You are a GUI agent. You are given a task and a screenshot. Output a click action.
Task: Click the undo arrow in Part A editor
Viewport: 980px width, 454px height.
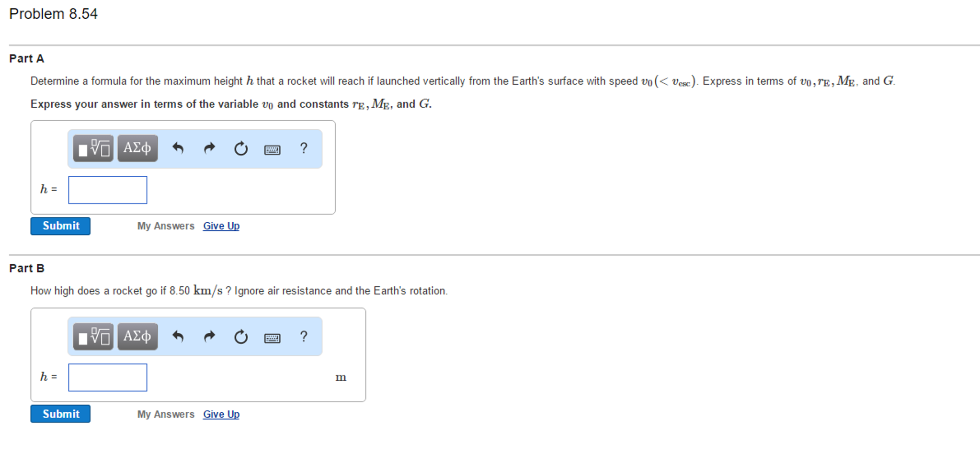(x=178, y=148)
